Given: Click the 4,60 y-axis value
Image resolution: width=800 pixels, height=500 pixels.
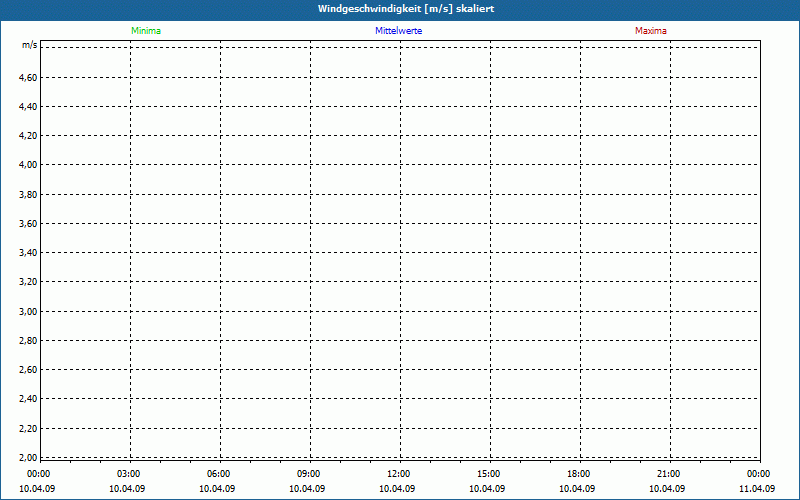Looking at the screenshot, I should [28, 78].
